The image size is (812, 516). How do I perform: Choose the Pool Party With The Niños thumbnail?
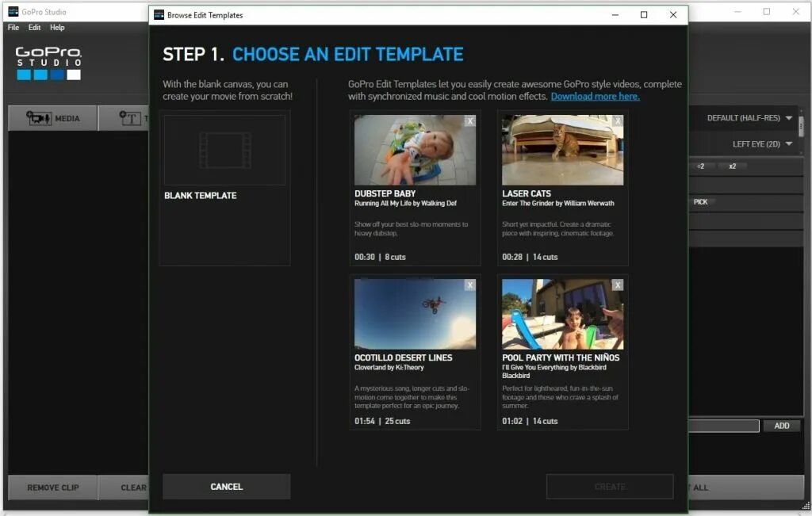click(562, 314)
